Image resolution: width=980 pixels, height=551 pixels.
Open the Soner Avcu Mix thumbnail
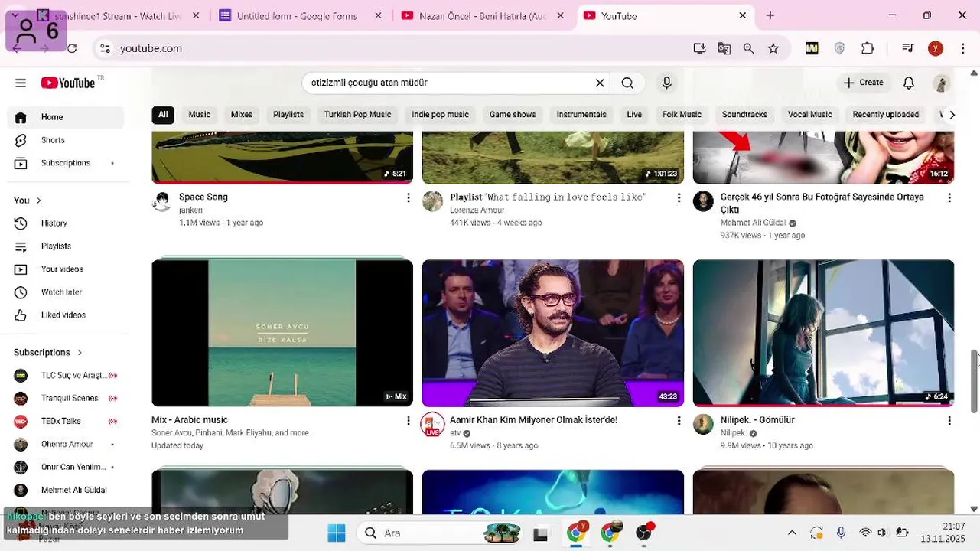(x=282, y=333)
